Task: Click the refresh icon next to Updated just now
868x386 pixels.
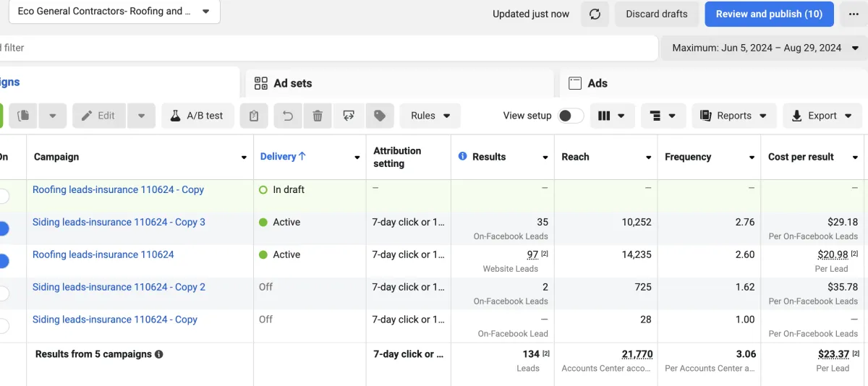Action: tap(595, 14)
